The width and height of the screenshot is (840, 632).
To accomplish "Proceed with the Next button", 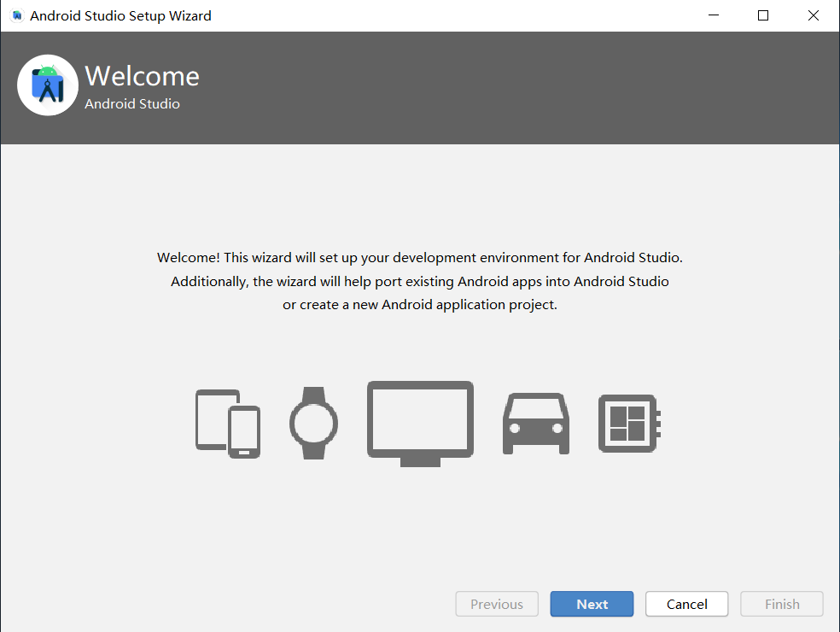I will 592,604.
